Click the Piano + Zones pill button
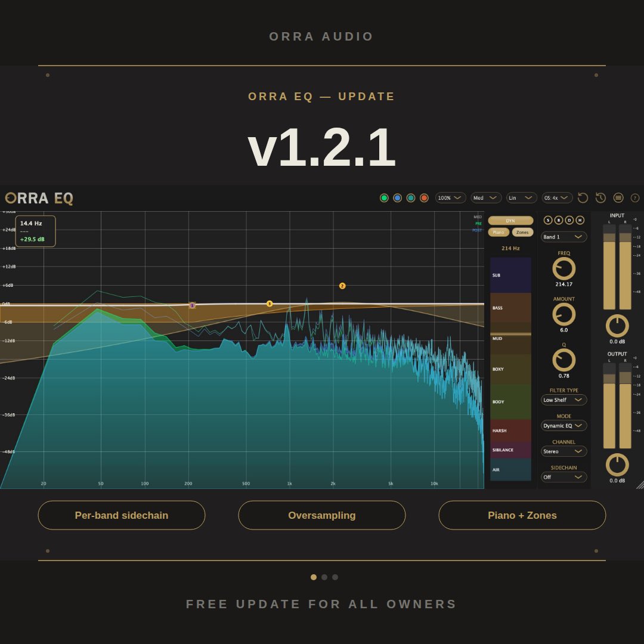This screenshot has height=644, width=644. pyautogui.click(x=522, y=515)
